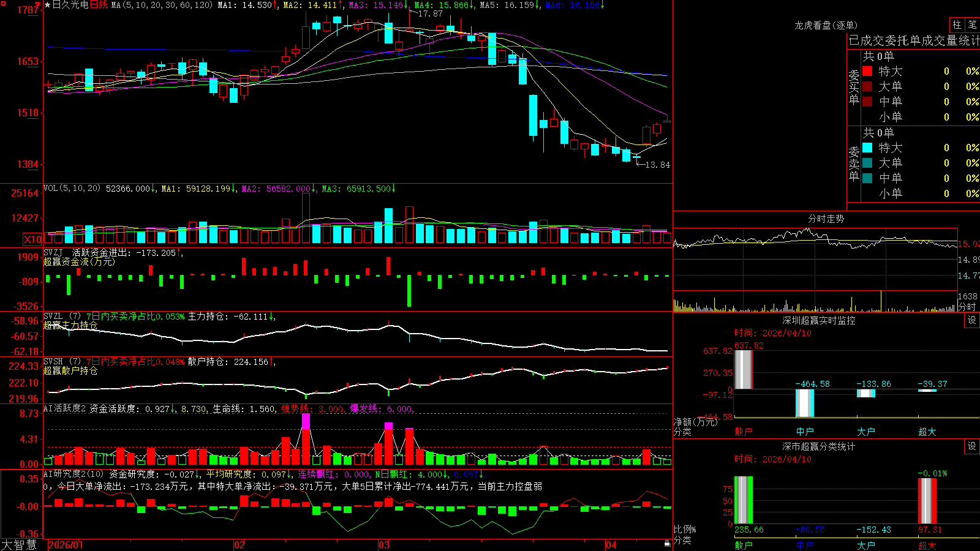Open 设 settings for 深市超赢分类统计
The width and height of the screenshot is (980, 551).
coord(972,446)
